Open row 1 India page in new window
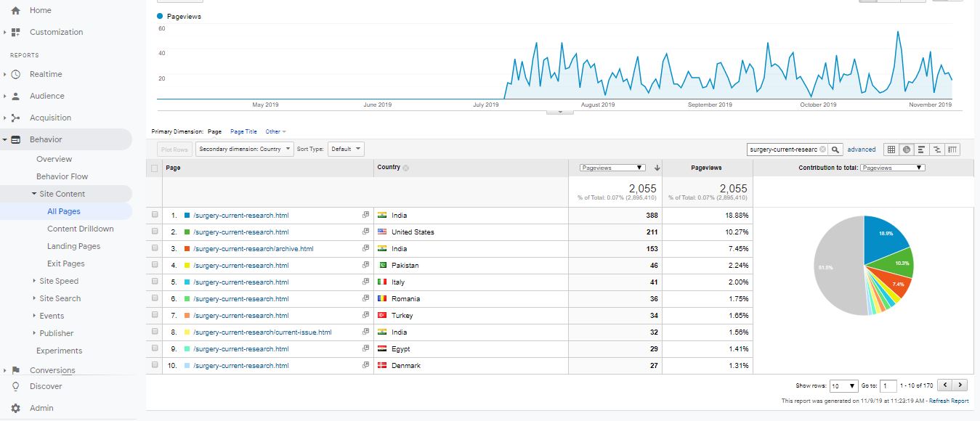This screenshot has height=421, width=980. point(366,215)
